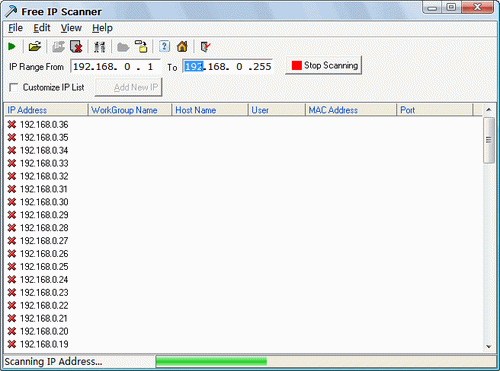Sort by Host Name column header
Screen dimensions: 500x371
coord(210,110)
